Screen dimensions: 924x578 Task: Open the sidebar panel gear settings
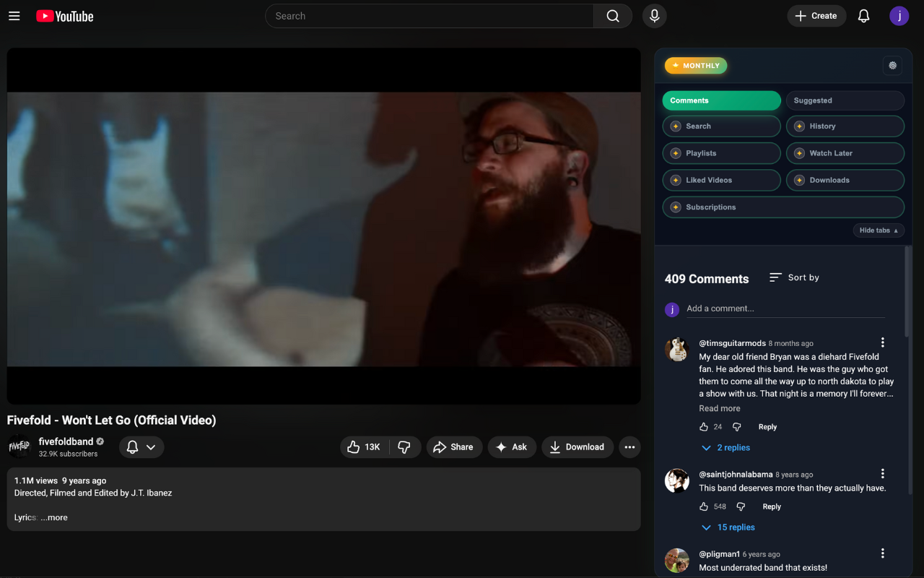click(893, 66)
